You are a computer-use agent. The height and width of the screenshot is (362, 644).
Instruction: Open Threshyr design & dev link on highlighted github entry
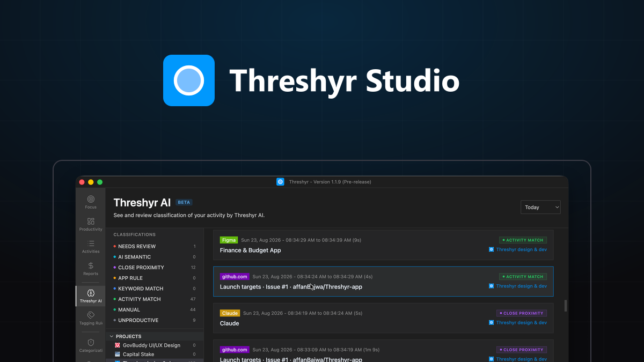click(521, 286)
